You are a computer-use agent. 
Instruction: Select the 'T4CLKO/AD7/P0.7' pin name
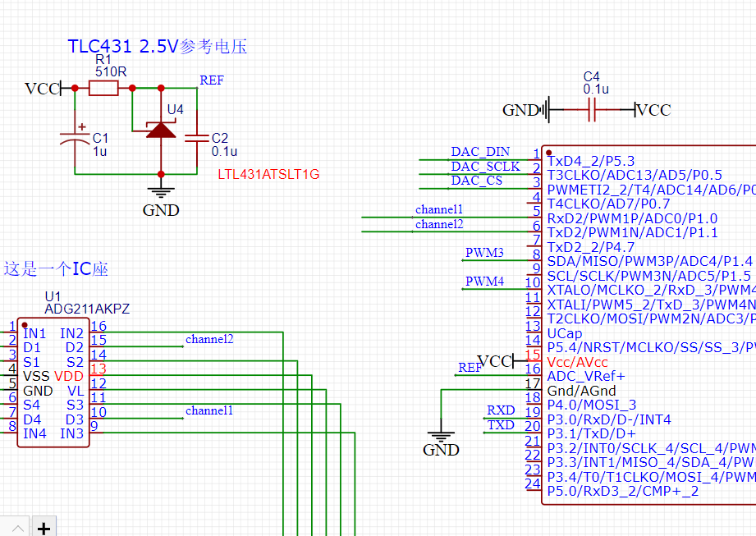click(608, 204)
